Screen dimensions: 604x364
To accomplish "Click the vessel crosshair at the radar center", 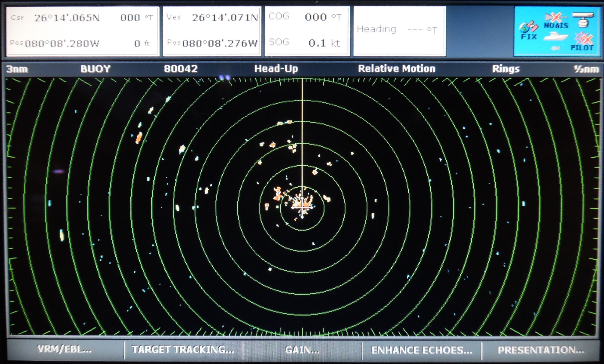I will coord(302,207).
